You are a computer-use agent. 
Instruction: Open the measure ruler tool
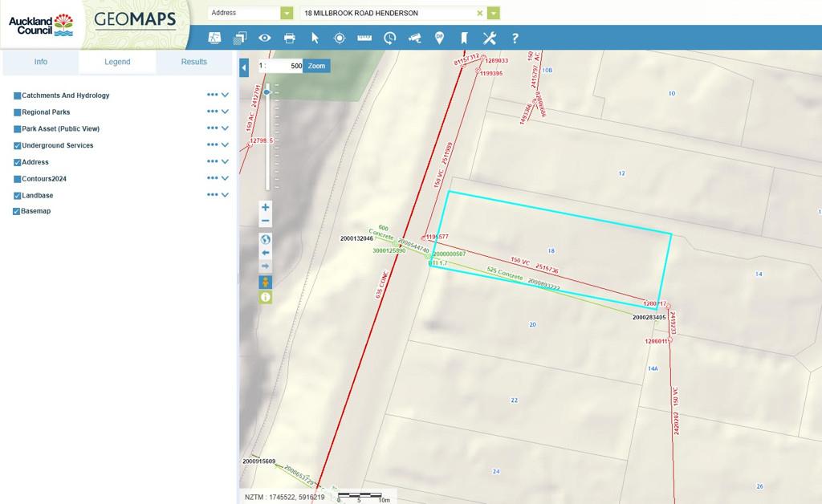[x=364, y=38]
